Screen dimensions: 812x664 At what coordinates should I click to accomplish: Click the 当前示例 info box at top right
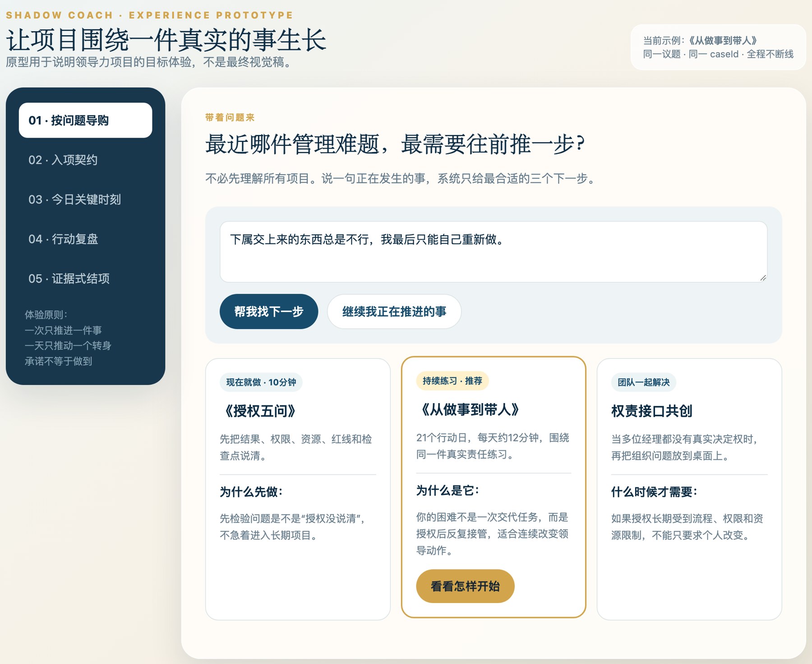tap(718, 47)
